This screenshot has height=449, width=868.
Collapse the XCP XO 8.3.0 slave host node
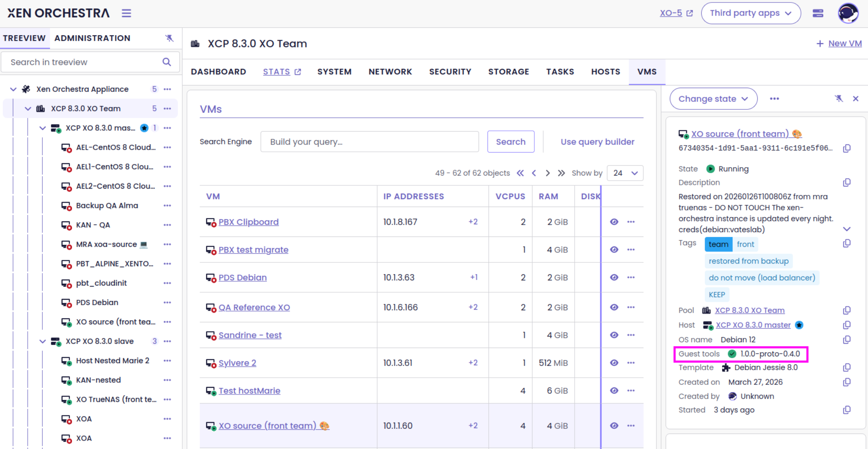[x=42, y=341]
